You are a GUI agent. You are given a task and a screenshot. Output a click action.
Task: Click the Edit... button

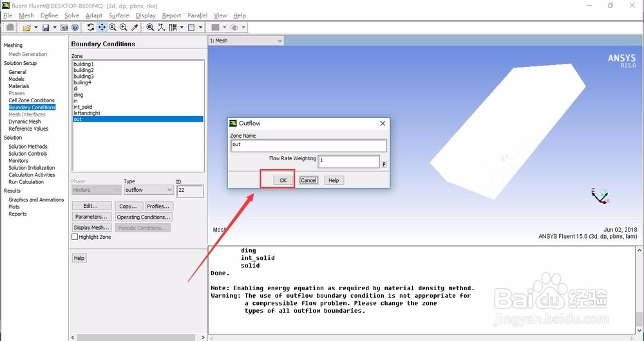91,206
